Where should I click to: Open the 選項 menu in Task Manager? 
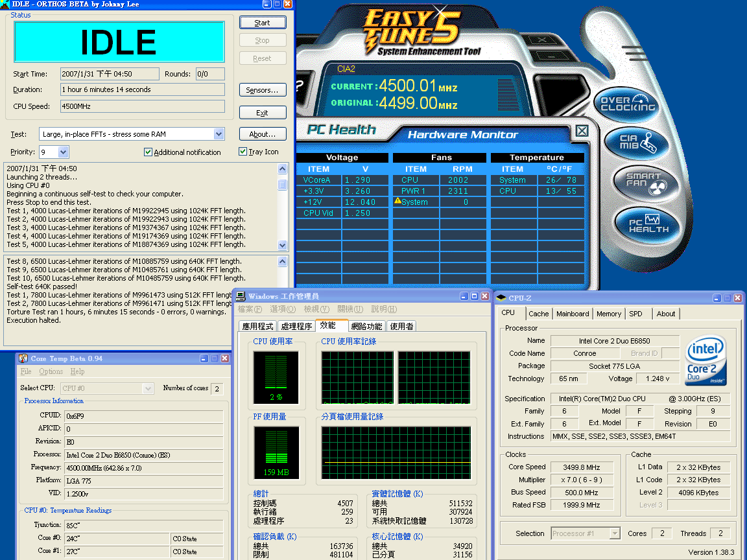tap(283, 309)
